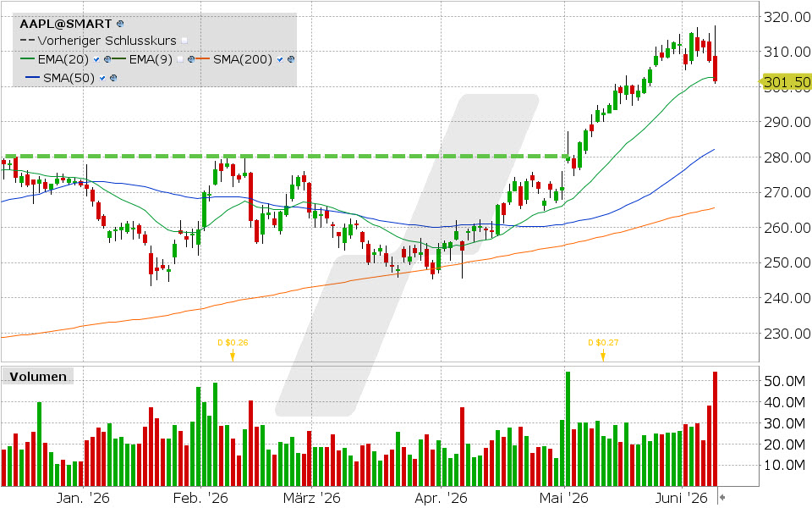This screenshot has height=508, width=812.
Task: Click the tallest green volume bar in early May
Action: [x=568, y=428]
